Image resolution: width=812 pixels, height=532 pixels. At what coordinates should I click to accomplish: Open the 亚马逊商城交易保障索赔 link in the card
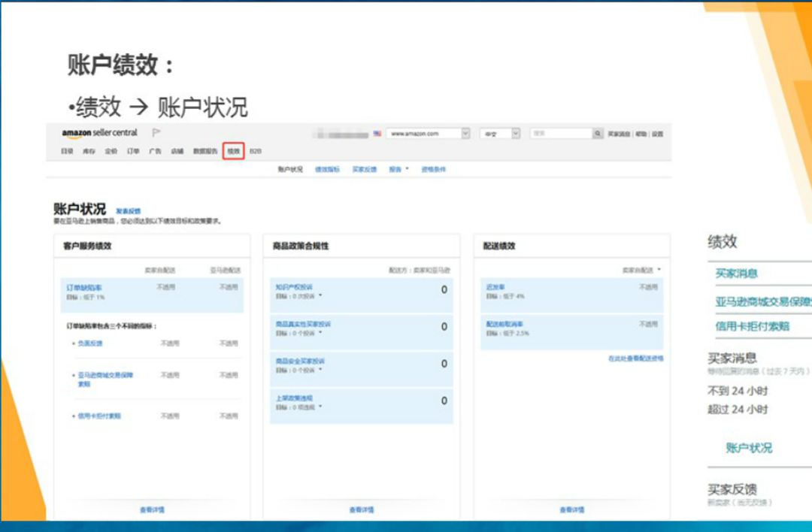105,379
